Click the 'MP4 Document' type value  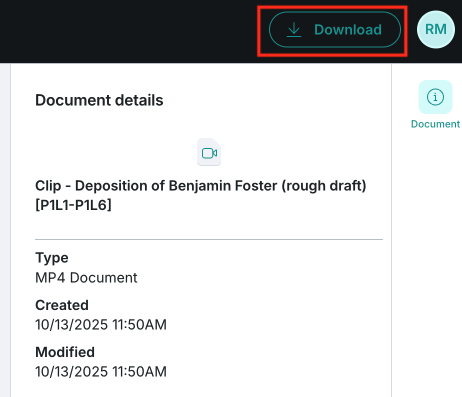(x=86, y=277)
